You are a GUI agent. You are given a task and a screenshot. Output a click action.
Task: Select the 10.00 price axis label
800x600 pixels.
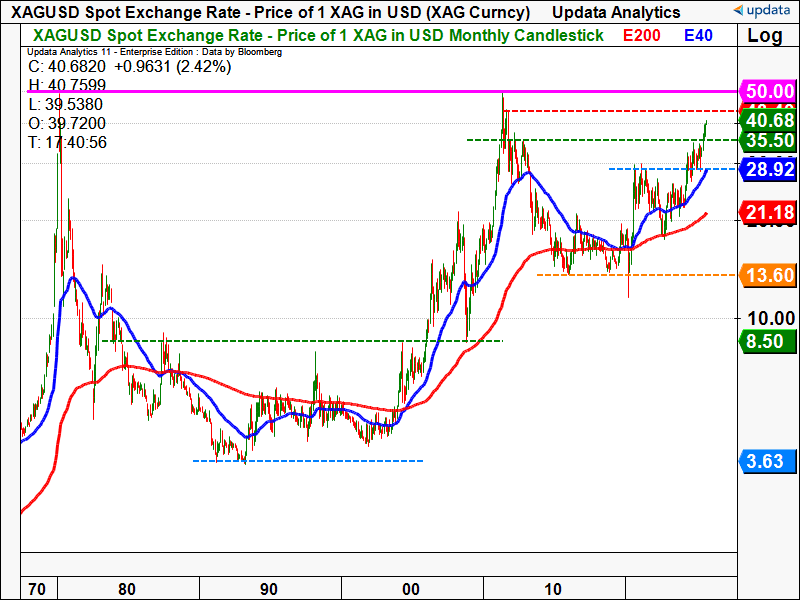(771, 318)
